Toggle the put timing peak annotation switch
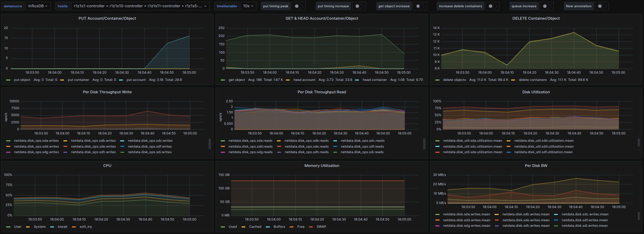This screenshot has height=234, width=644. (298, 6)
